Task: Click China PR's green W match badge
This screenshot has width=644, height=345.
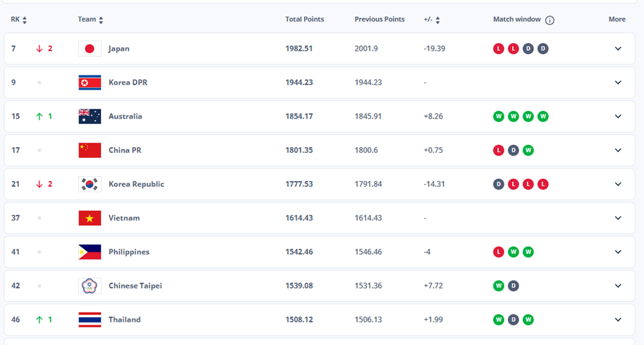Action: click(528, 150)
